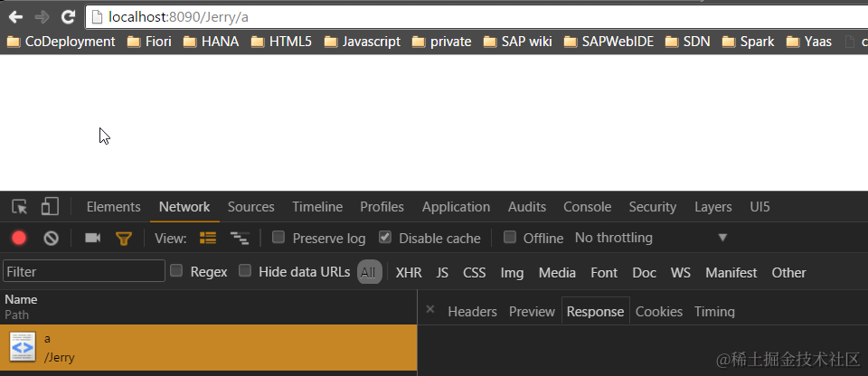868x376 pixels.
Task: Check the Offline checkbox
Action: pos(510,238)
